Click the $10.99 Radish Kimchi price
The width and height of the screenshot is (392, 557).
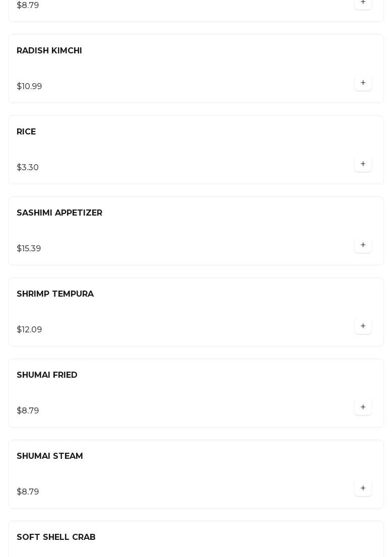29,87
